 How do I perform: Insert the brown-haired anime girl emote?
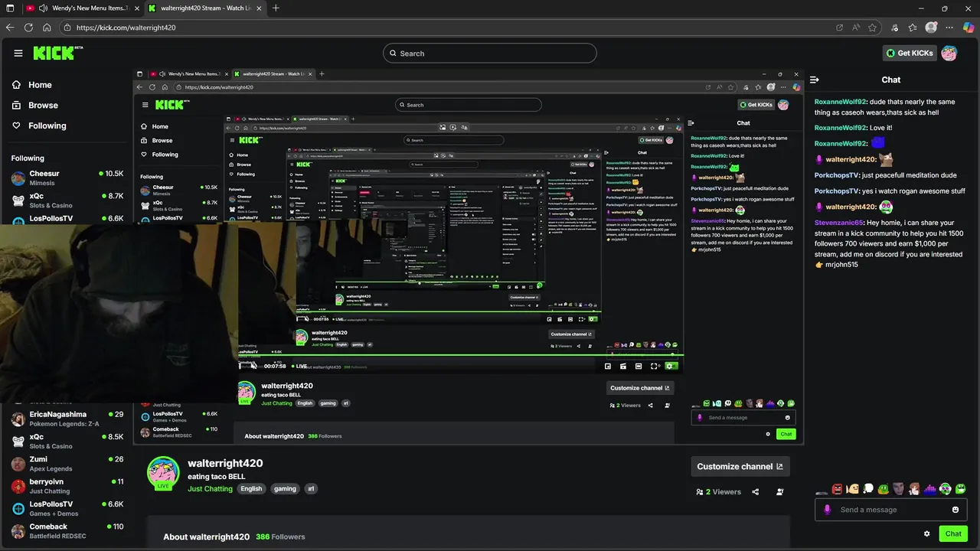(914, 489)
